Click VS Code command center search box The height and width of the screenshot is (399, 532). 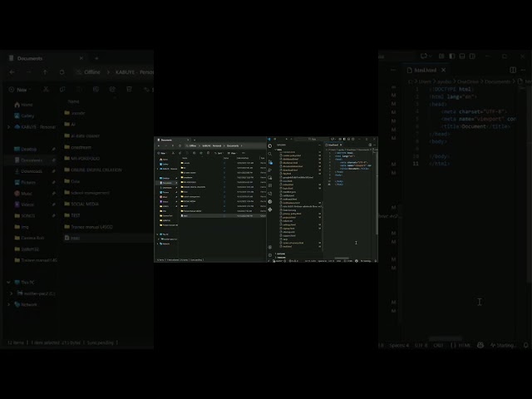click(x=313, y=139)
